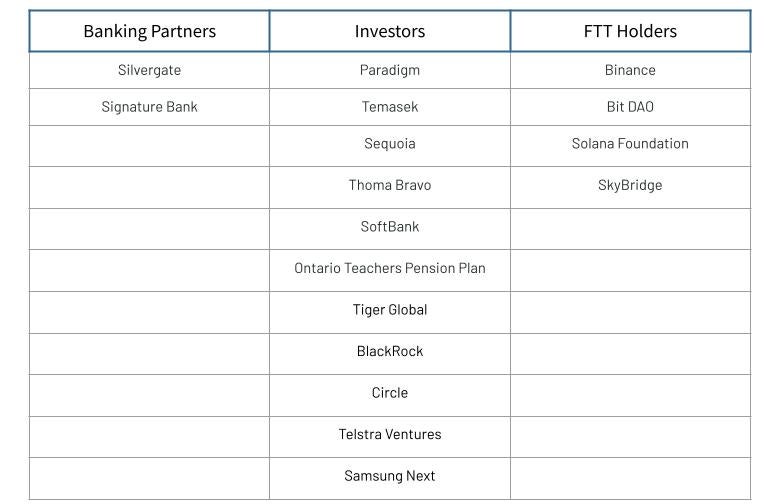Click the Paradigm investor entry
Screen dimensions: 772x504
tap(389, 70)
